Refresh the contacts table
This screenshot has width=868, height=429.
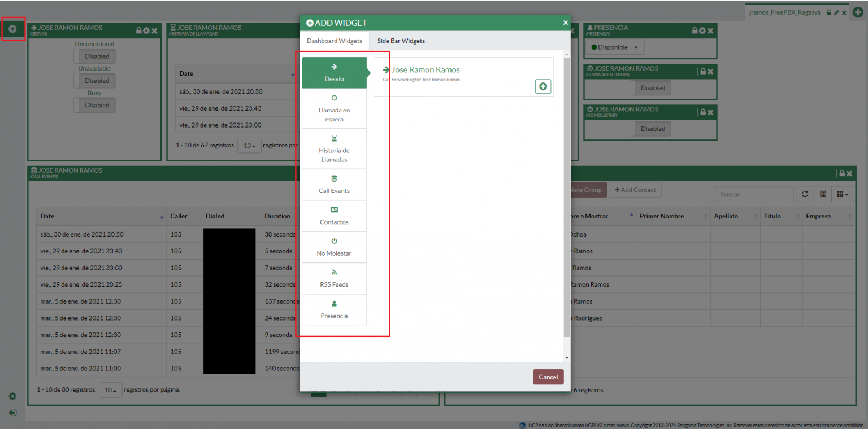click(x=805, y=194)
